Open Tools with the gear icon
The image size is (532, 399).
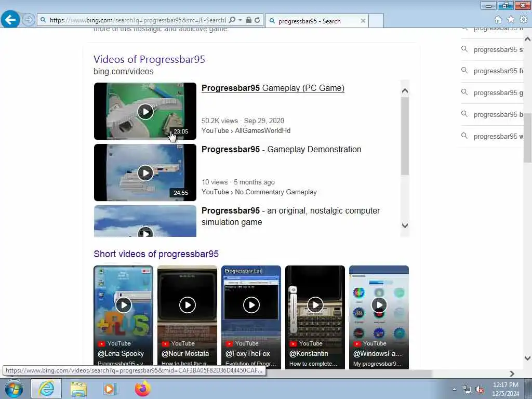(524, 20)
